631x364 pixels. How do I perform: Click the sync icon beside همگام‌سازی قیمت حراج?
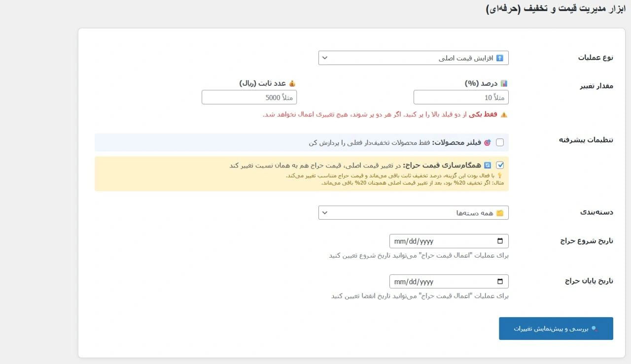point(488,165)
